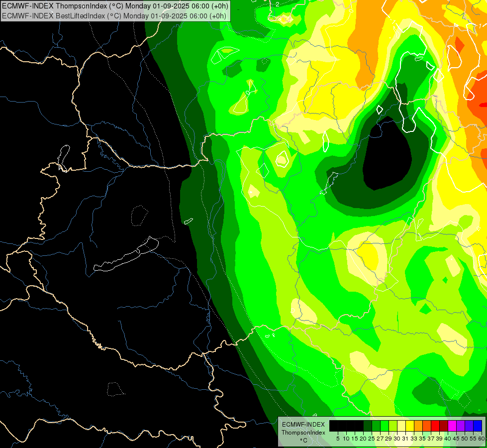Image resolution: width=487 pixels, height=448 pixels.
Task: Click the legend tick value 29
Action: click(389, 439)
